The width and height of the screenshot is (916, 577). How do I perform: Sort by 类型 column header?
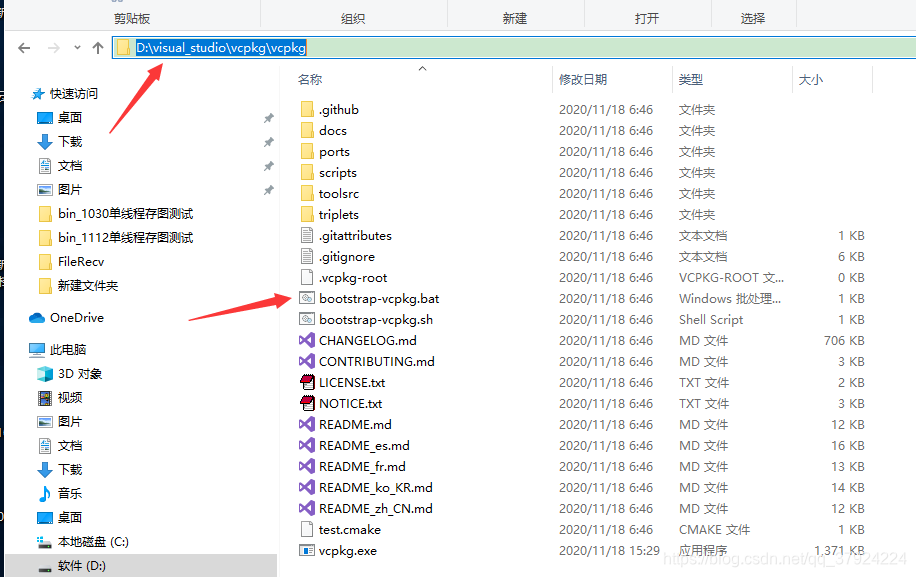pyautogui.click(x=691, y=79)
